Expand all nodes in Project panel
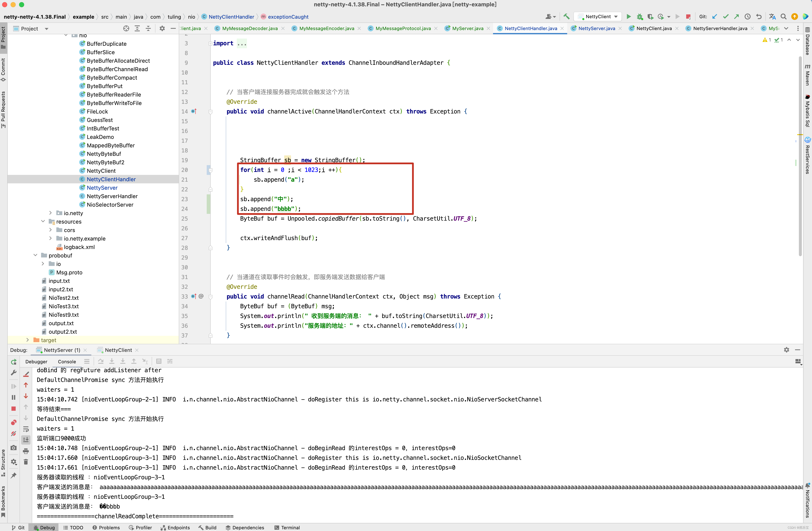This screenshot has width=812, height=531. [x=137, y=28]
